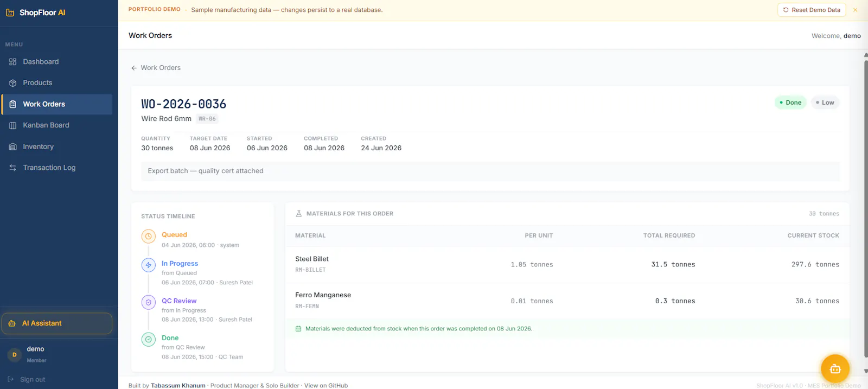The image size is (868, 389).
Task: Click Queued status label in timeline
Action: 174,235
